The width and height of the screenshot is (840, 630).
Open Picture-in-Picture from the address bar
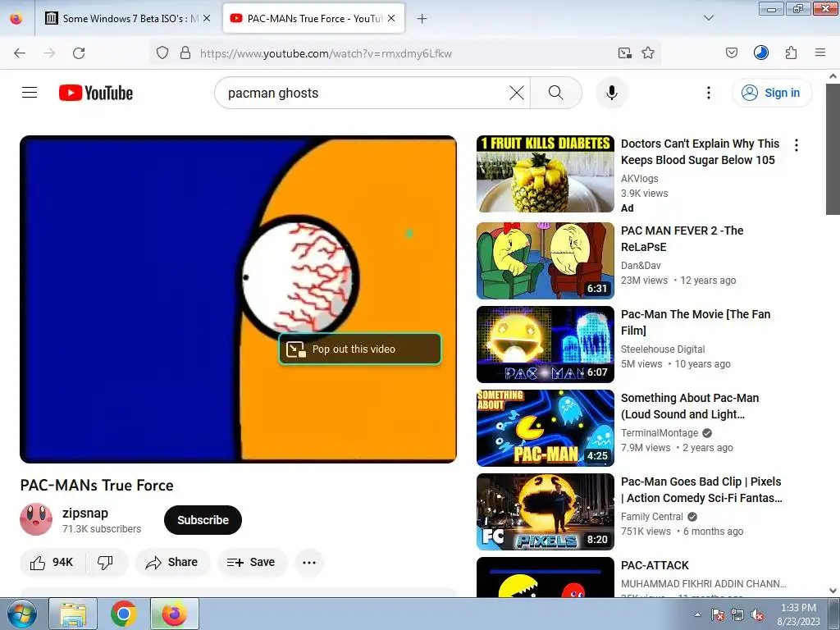624,53
